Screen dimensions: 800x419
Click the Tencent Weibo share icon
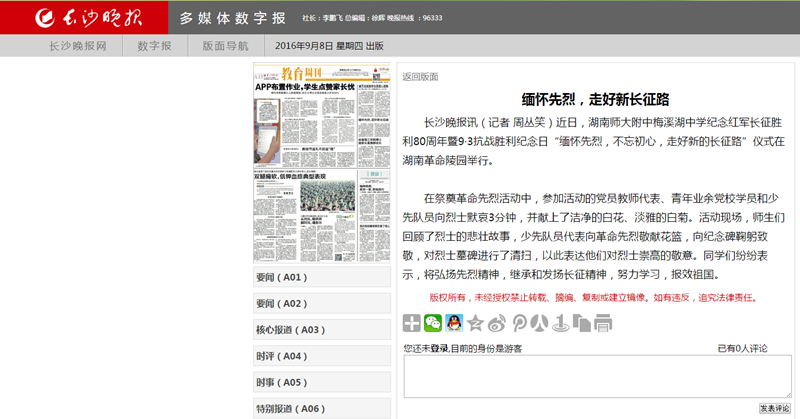[518, 323]
